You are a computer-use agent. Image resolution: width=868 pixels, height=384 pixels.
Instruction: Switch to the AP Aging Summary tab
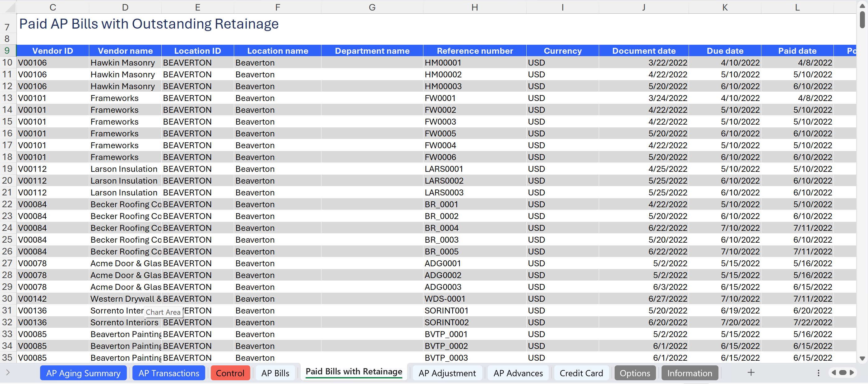click(83, 373)
